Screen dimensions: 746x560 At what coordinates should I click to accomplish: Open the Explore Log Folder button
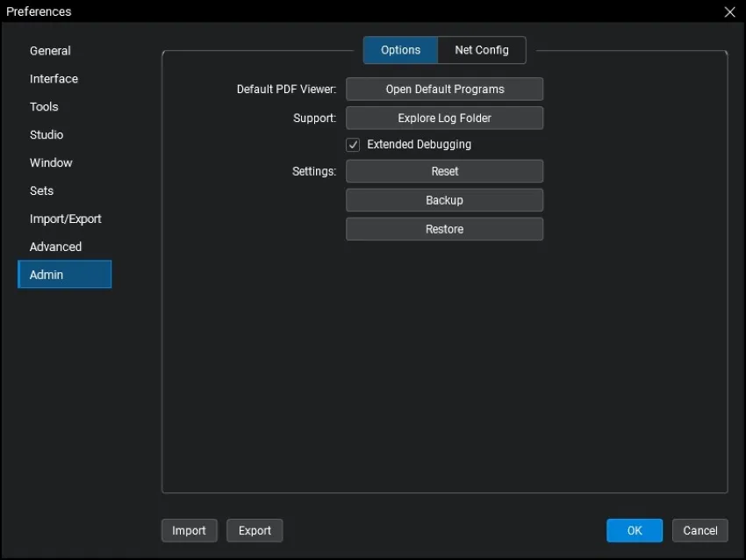pos(444,118)
